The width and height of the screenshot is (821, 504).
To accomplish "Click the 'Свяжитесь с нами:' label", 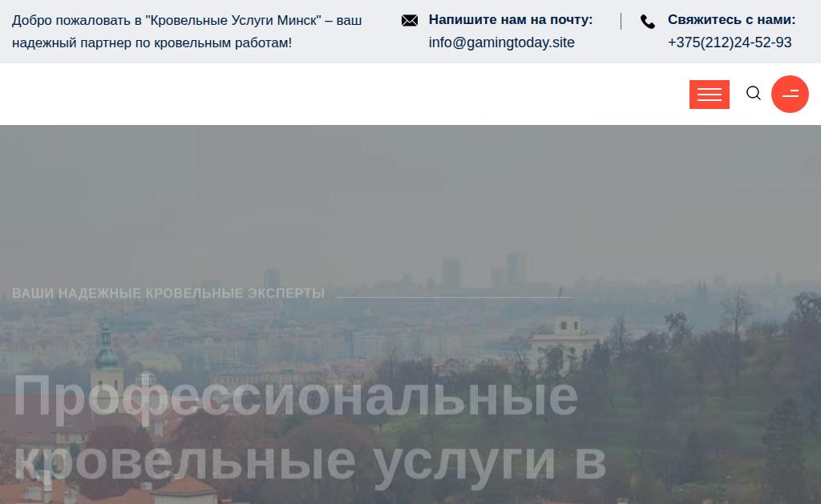I will point(731,20).
